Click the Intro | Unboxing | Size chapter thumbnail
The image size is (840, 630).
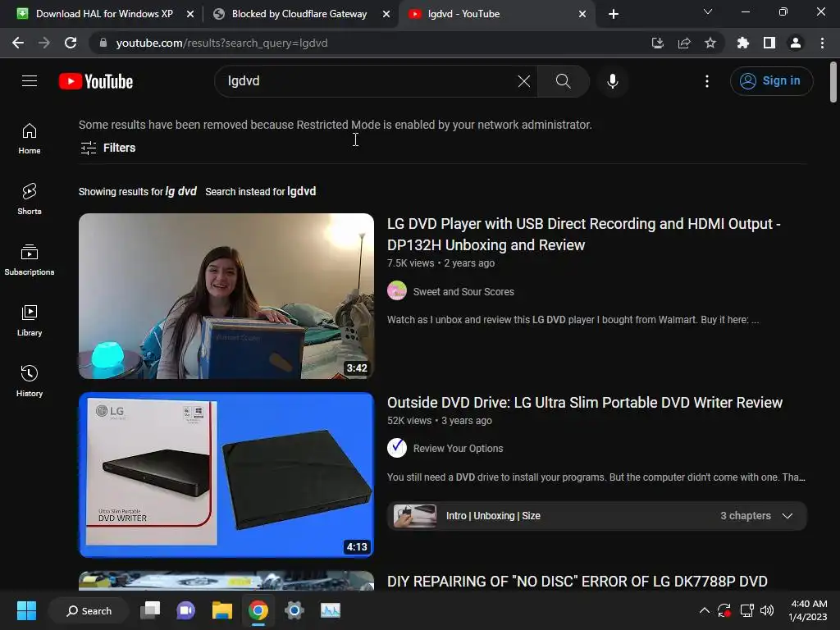tap(414, 516)
